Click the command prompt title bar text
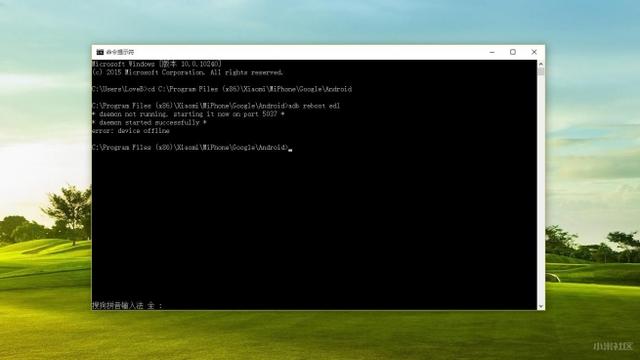Screen dimensions: 640x360 click(120, 52)
